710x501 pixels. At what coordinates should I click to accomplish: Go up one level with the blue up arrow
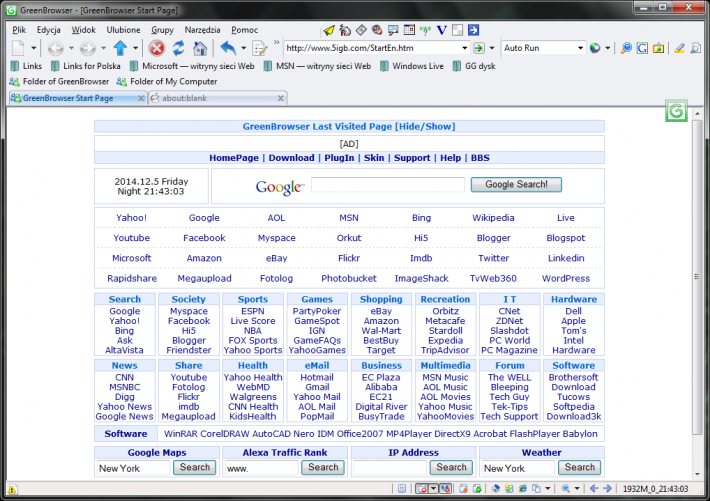click(120, 48)
